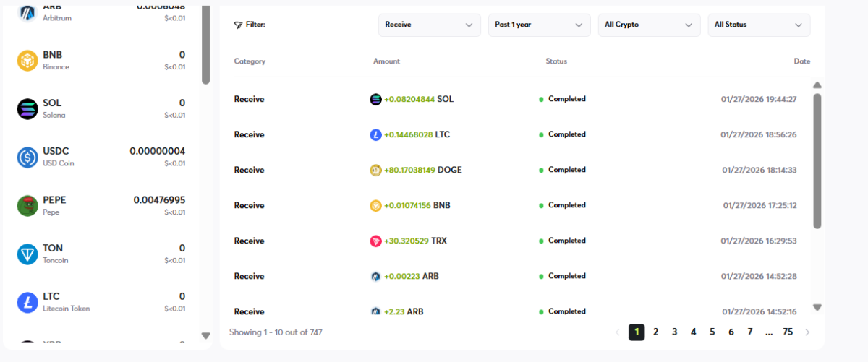The height and width of the screenshot is (362, 868).
Task: Click the DOGE icon in transaction row
Action: click(375, 171)
